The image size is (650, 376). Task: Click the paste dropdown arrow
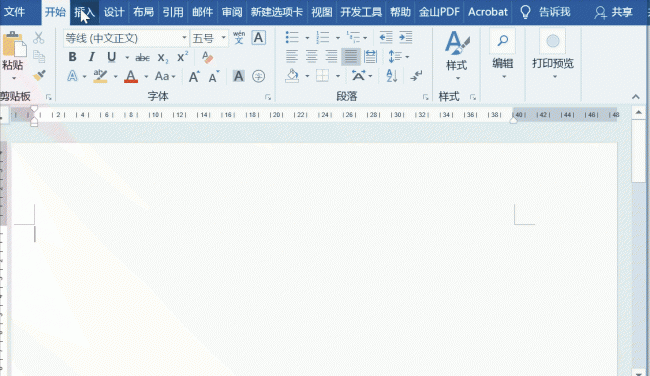pos(14,78)
